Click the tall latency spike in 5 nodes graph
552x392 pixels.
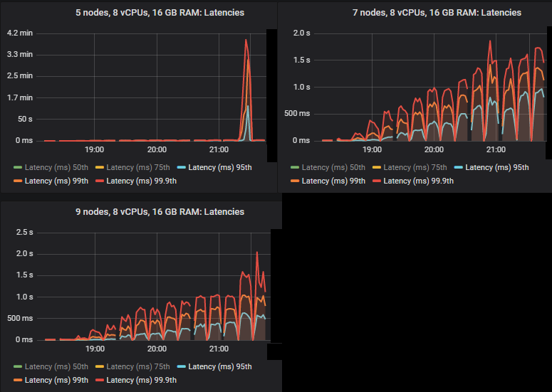[x=246, y=43]
